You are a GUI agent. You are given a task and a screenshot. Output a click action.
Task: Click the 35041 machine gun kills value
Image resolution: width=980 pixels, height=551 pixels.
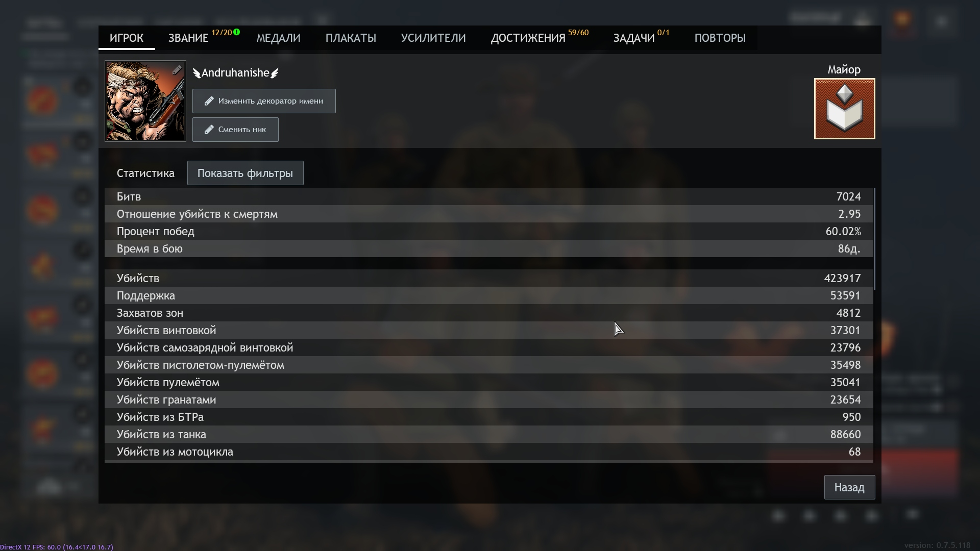point(845,383)
